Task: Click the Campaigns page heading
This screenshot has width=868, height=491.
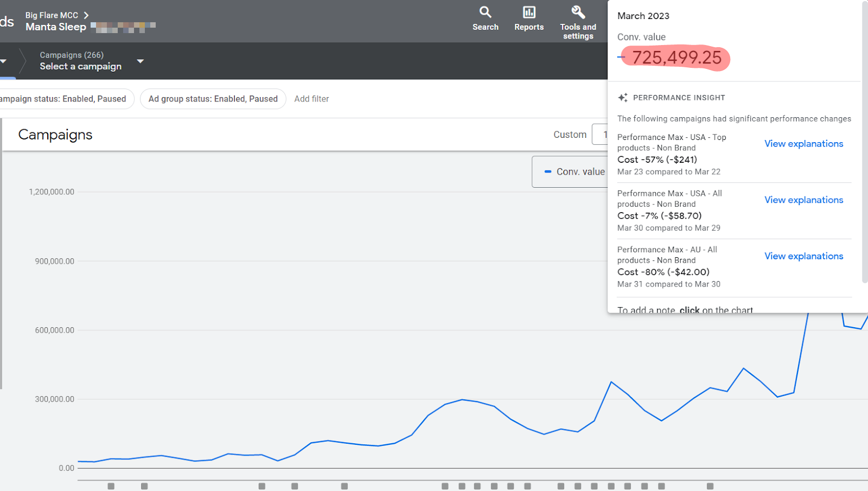Action: click(x=55, y=135)
